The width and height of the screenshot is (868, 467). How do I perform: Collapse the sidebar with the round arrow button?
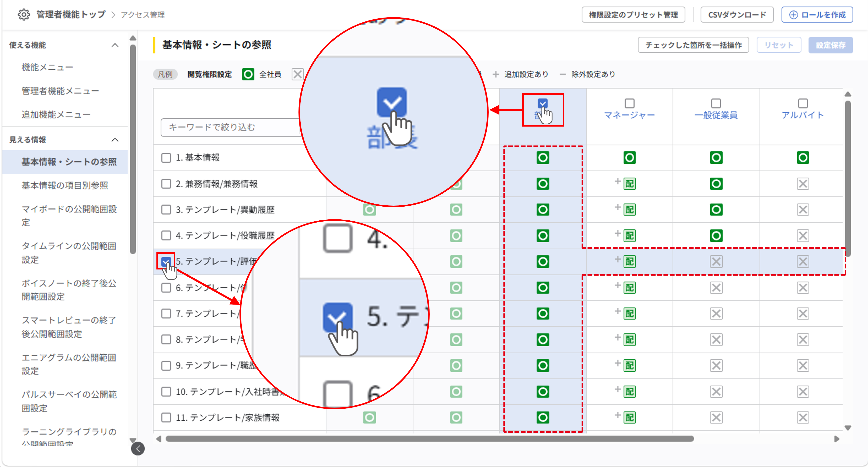tap(138, 449)
